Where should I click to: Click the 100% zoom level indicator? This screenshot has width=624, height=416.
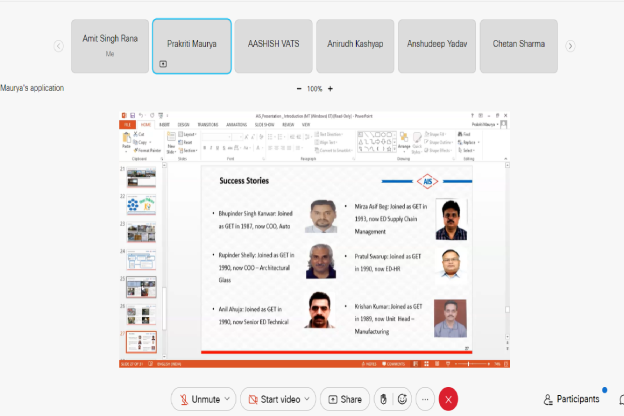(x=314, y=89)
